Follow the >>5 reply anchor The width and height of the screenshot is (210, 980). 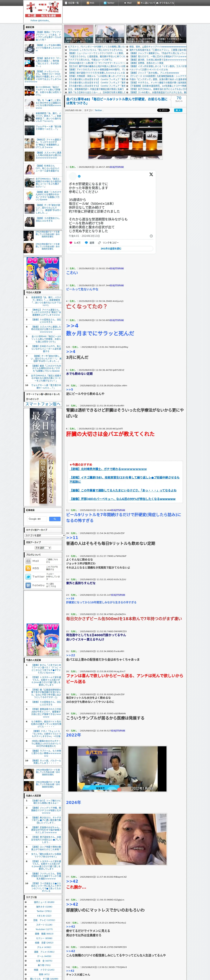pos(69,390)
